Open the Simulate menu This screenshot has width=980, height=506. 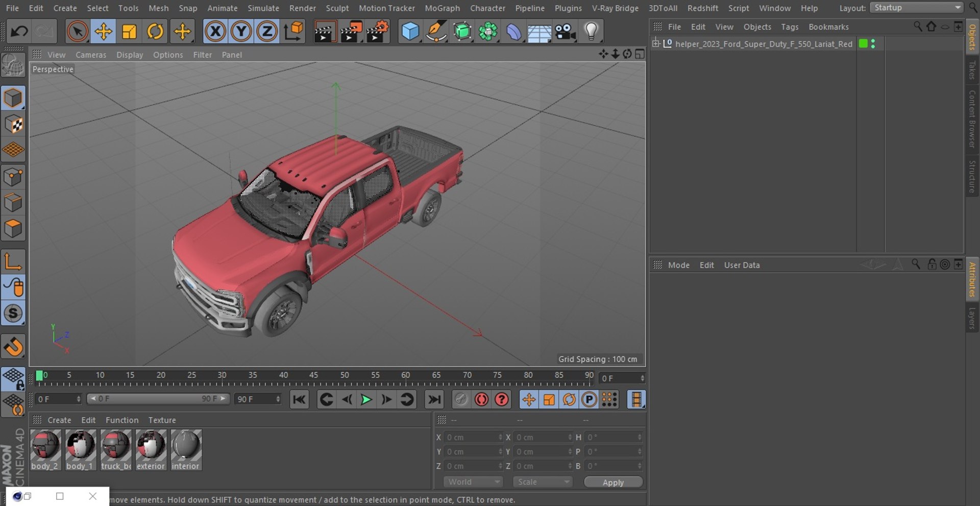tap(263, 8)
